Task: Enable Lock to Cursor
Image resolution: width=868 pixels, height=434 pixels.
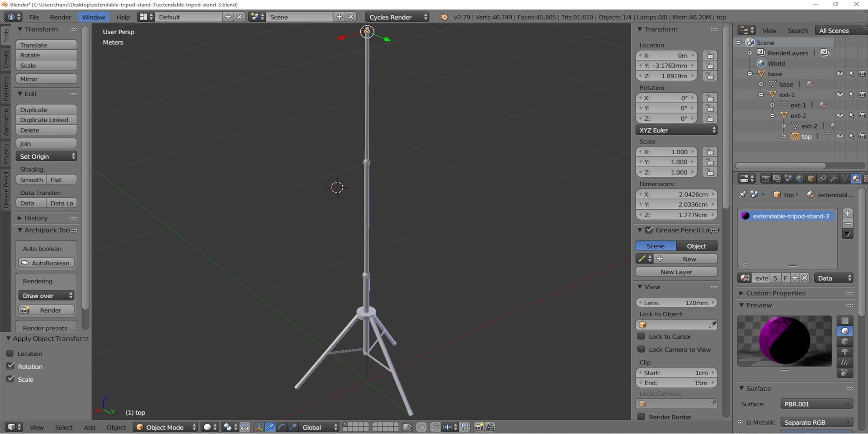Action: point(641,336)
